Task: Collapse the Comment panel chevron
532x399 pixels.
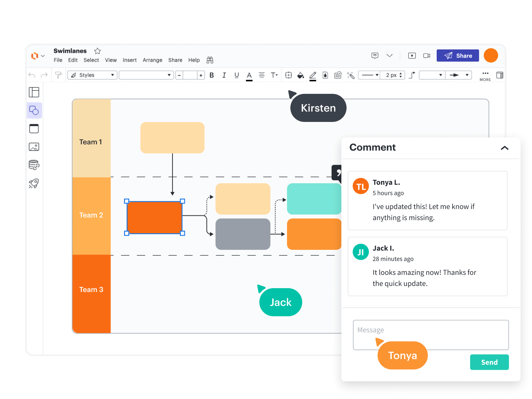Action: pos(505,148)
